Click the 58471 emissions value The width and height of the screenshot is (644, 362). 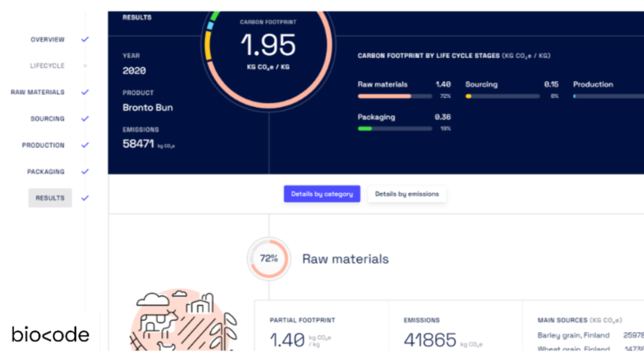click(138, 144)
